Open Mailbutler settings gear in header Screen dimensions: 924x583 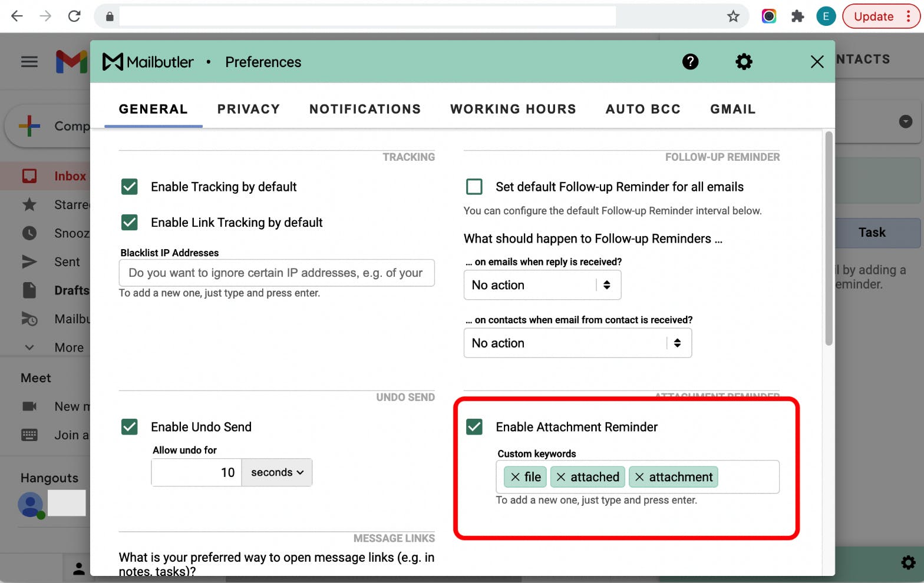click(744, 62)
